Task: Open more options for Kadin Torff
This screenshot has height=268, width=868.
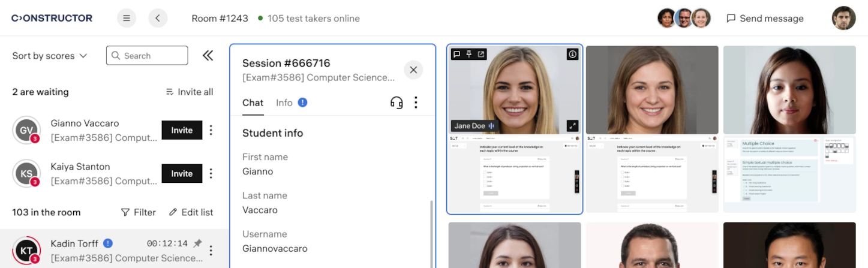Action: pos(211,251)
